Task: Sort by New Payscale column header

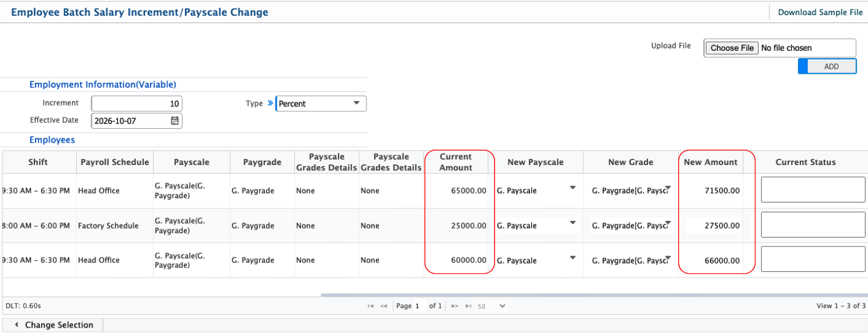Action: tap(536, 162)
